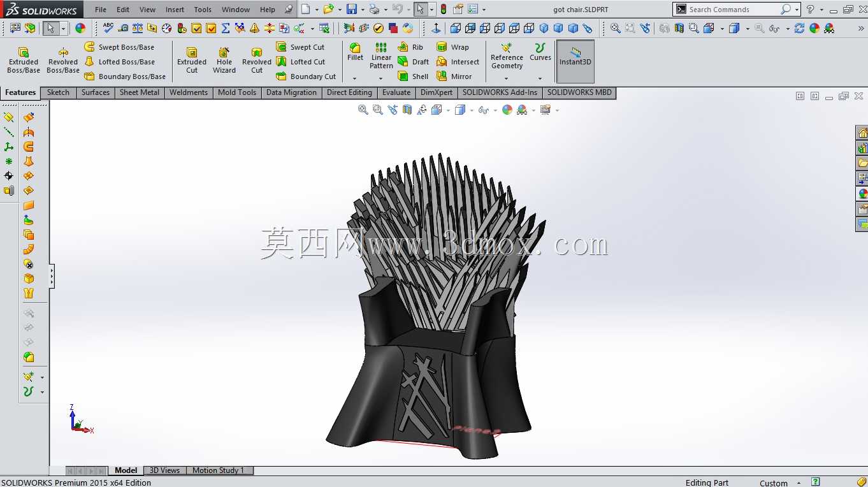Open the Sheet Metal tab
Screen dimensions: 868x487
[140, 92]
